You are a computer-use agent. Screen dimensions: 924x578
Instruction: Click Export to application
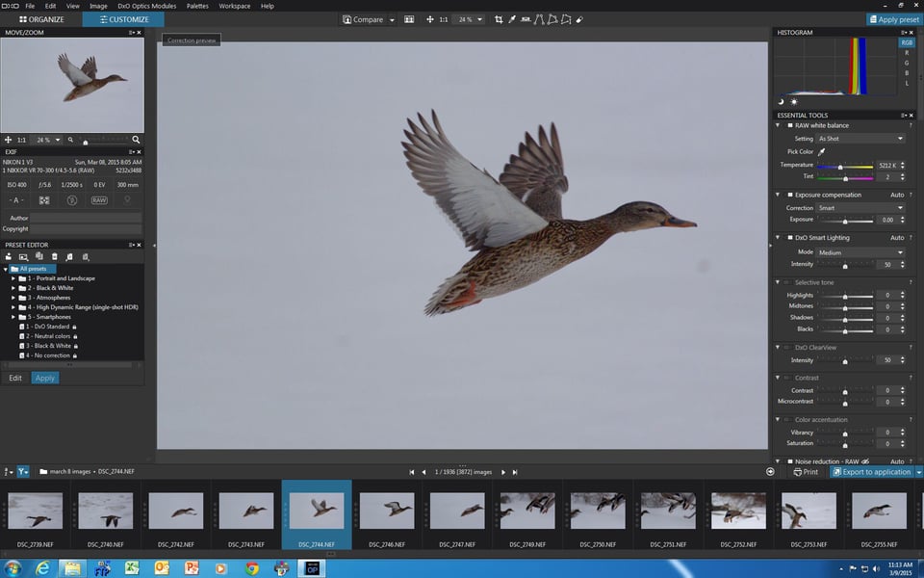coord(872,472)
